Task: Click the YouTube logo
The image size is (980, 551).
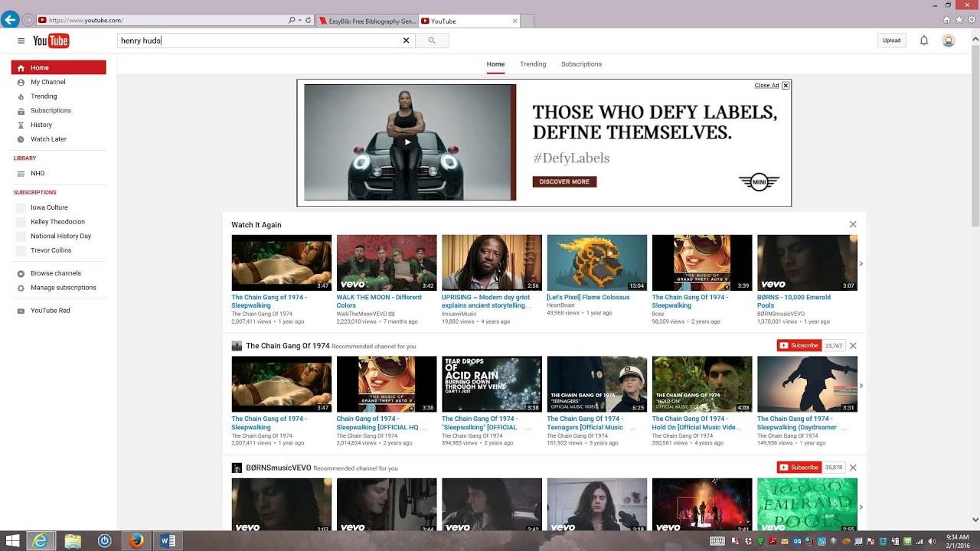Action: (x=51, y=41)
